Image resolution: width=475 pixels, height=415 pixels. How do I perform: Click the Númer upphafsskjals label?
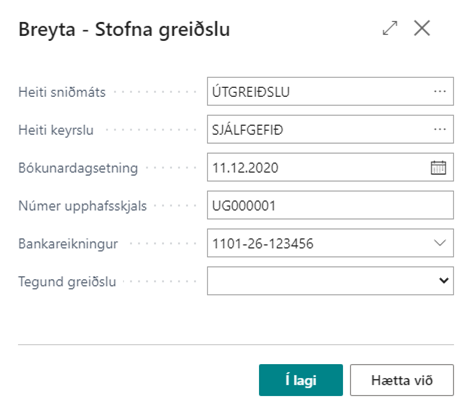point(82,206)
